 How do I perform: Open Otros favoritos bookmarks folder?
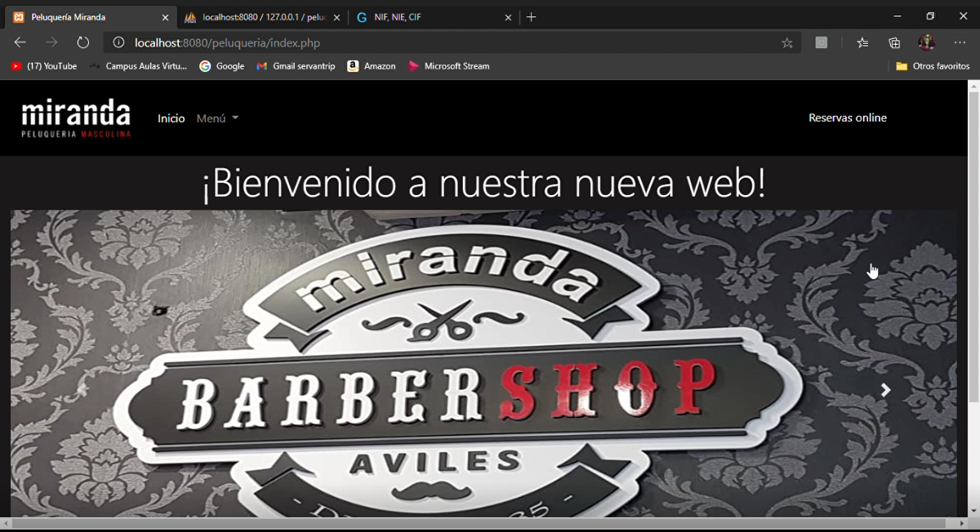[x=932, y=66]
